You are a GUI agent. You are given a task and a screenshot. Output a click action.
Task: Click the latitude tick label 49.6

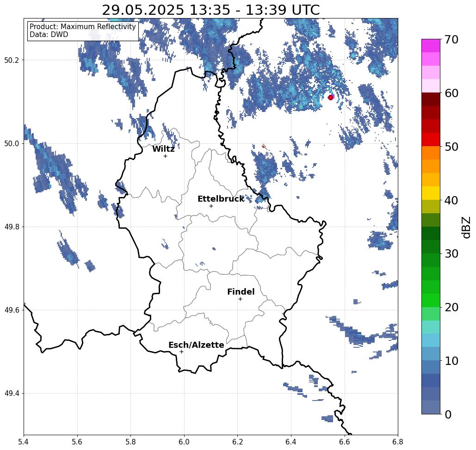pyautogui.click(x=12, y=310)
